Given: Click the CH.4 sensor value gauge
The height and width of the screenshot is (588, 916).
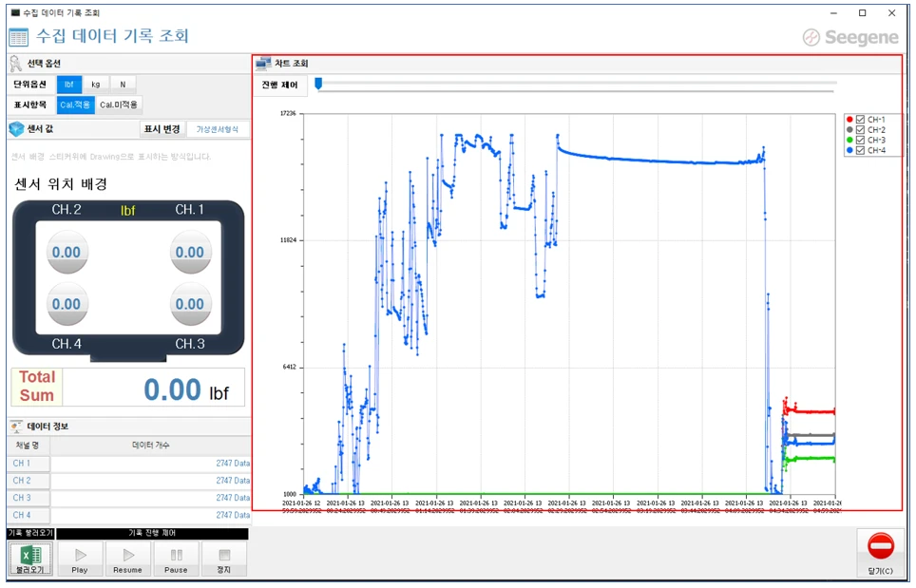Looking at the screenshot, I should 67,304.
